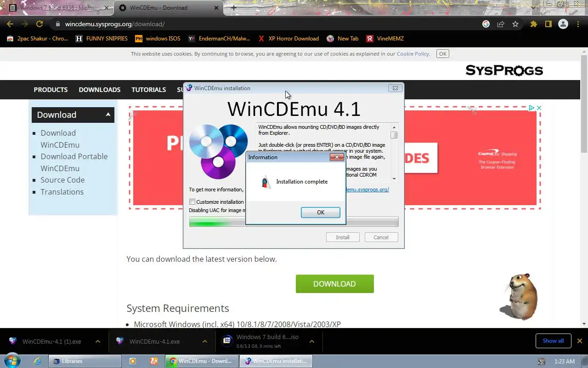
Task: Open the Extensions puzzle icon
Action: [534, 24]
